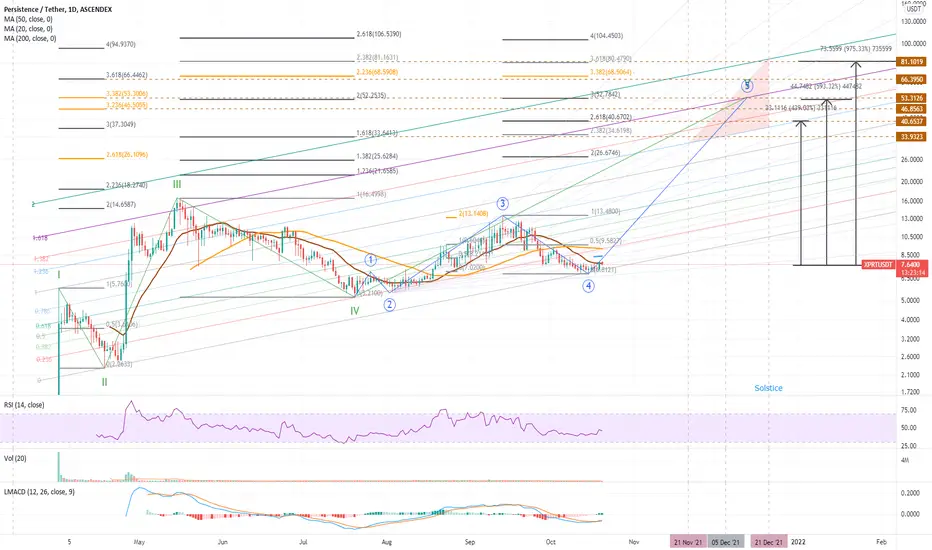Click the RSI (14, close) pane label

[x=24, y=405]
